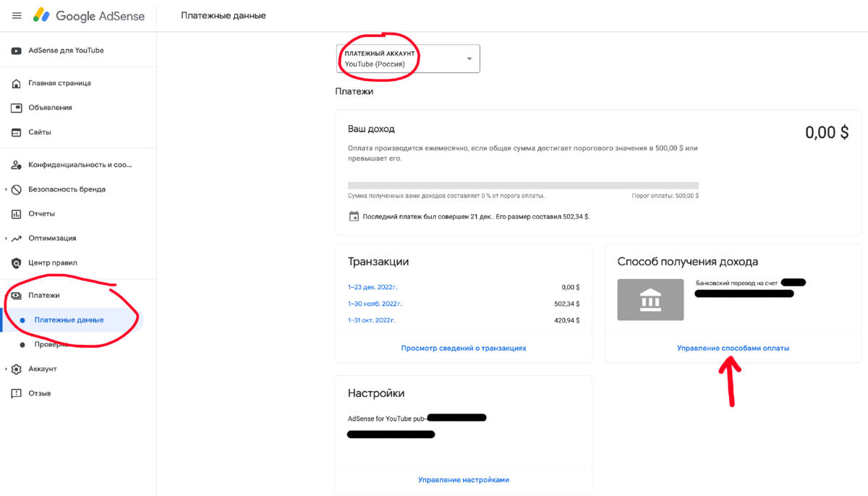Click the payment threshold progress bar
868x496 pixels.
523,185
